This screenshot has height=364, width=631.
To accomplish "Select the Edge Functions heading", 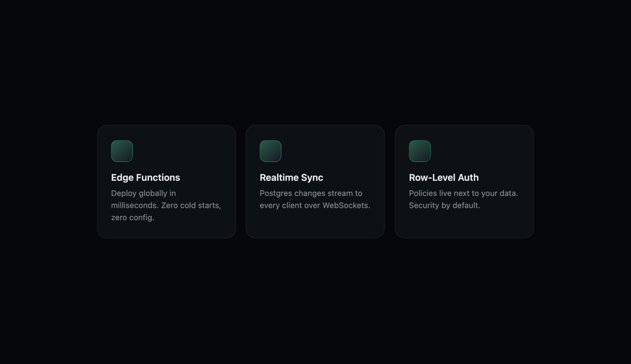I will [x=145, y=178].
